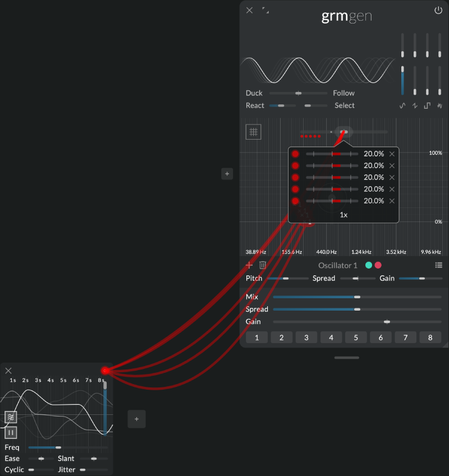
Task: Click the resize arrows icon near the close button
Action: pyautogui.click(x=265, y=10)
